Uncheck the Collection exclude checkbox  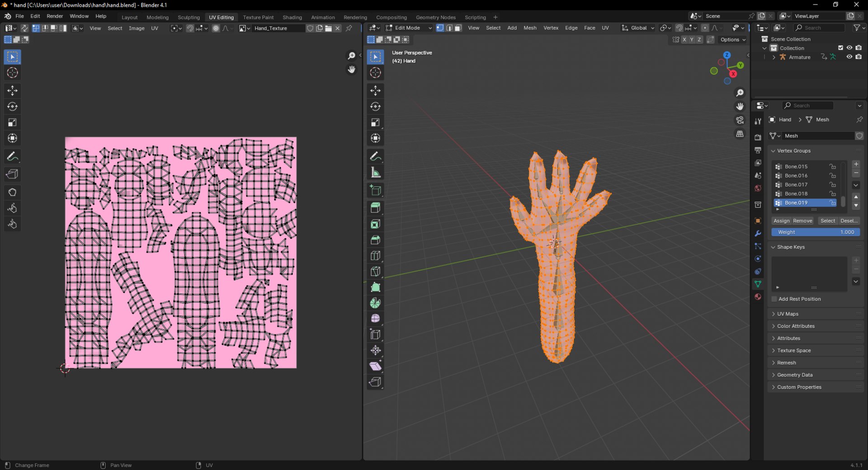(841, 48)
